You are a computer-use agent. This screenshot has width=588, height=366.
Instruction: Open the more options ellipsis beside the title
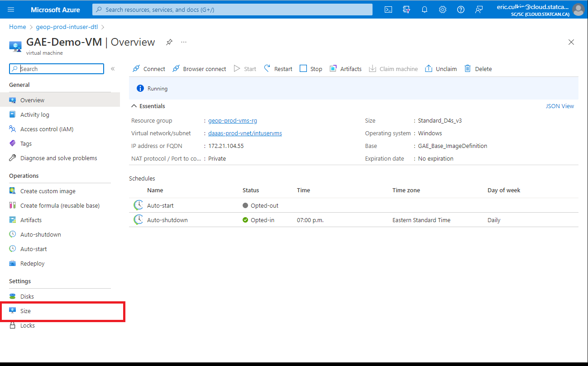tap(184, 42)
